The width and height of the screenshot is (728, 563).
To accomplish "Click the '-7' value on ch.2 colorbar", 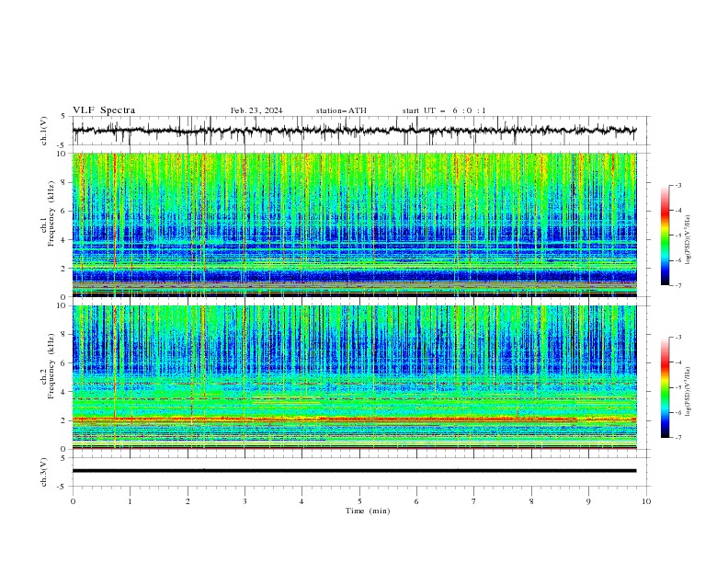I will click(678, 438).
